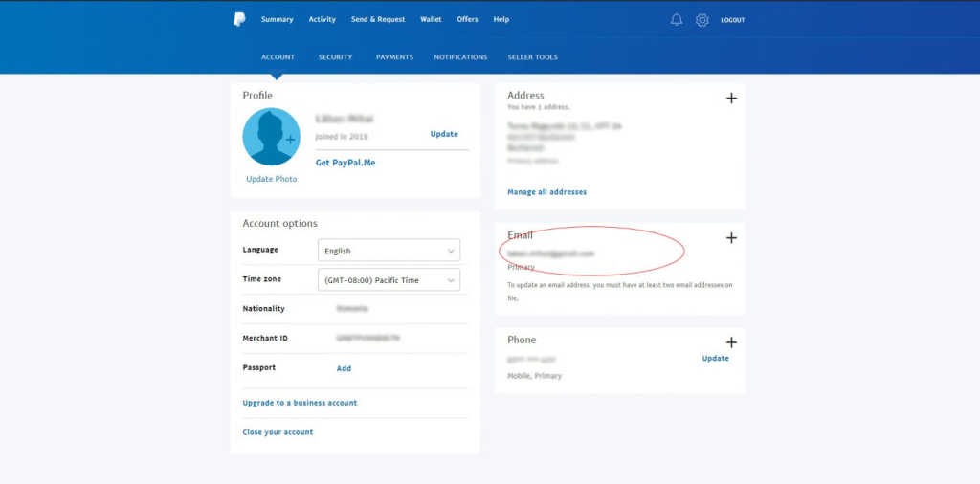Add a new email with plus icon
This screenshot has height=484, width=980.
point(731,238)
